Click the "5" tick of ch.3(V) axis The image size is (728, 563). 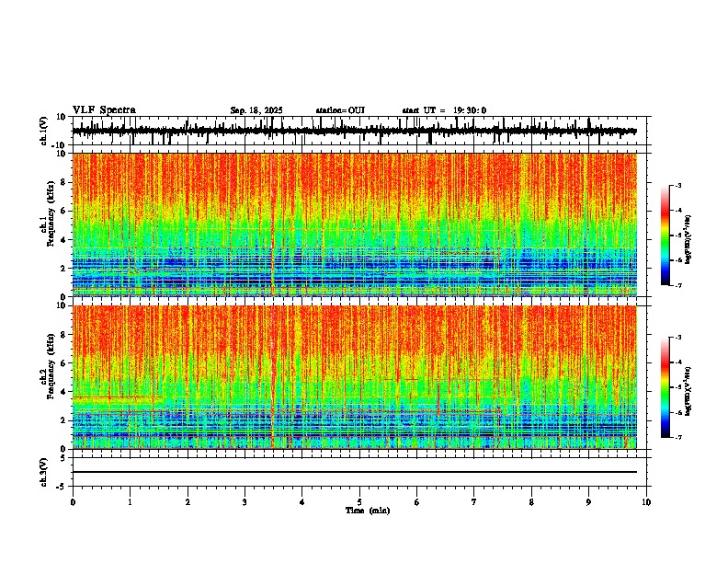tap(64, 457)
